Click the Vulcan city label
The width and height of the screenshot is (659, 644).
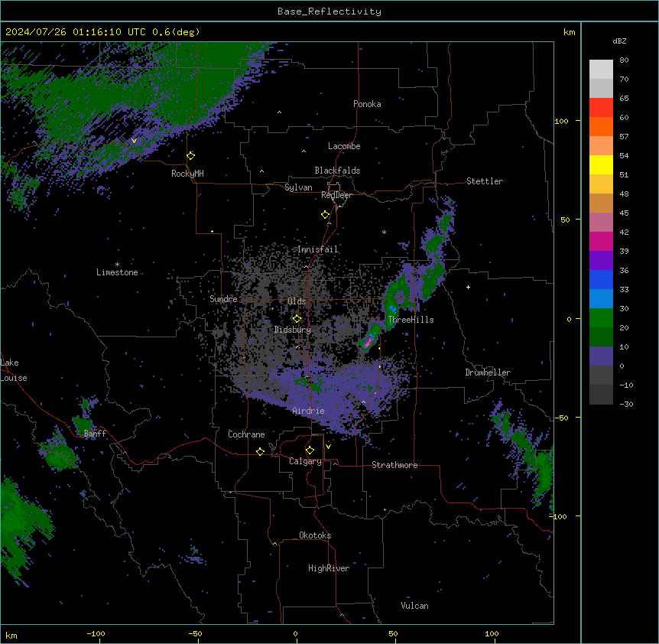(415, 606)
